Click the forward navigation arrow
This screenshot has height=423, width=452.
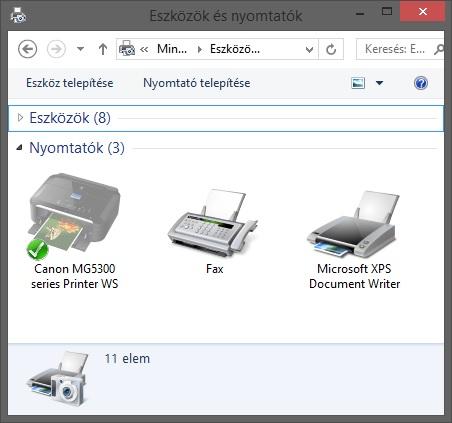[x=56, y=49]
